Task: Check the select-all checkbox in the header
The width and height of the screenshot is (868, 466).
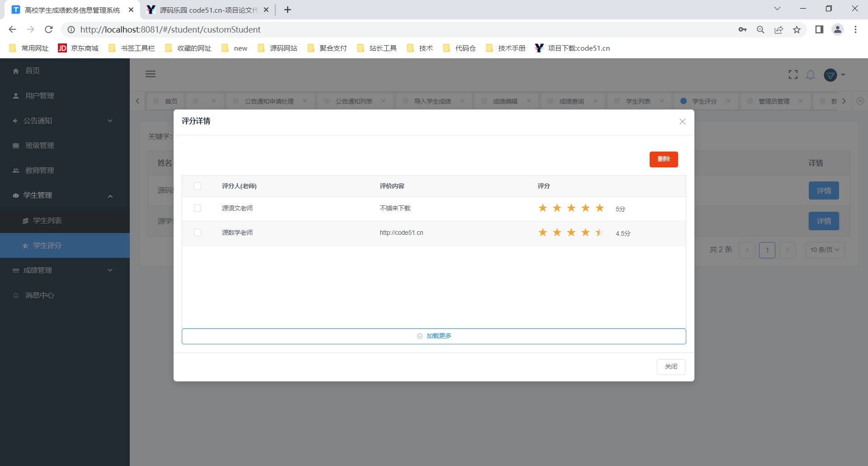Action: 197,185
